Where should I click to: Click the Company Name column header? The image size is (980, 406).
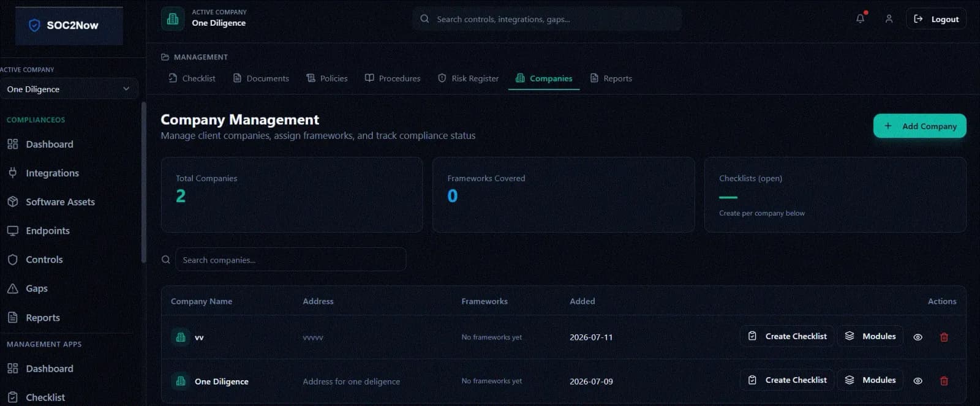pos(202,301)
